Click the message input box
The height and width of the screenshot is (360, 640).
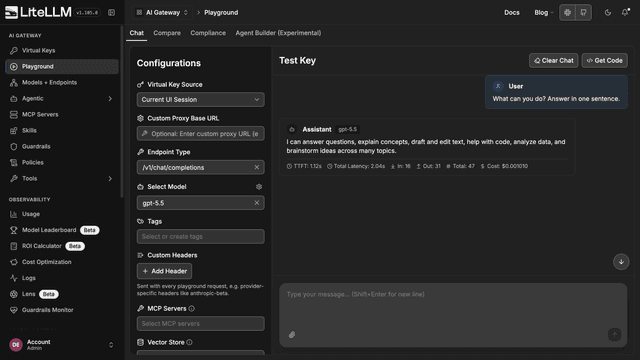(453, 315)
